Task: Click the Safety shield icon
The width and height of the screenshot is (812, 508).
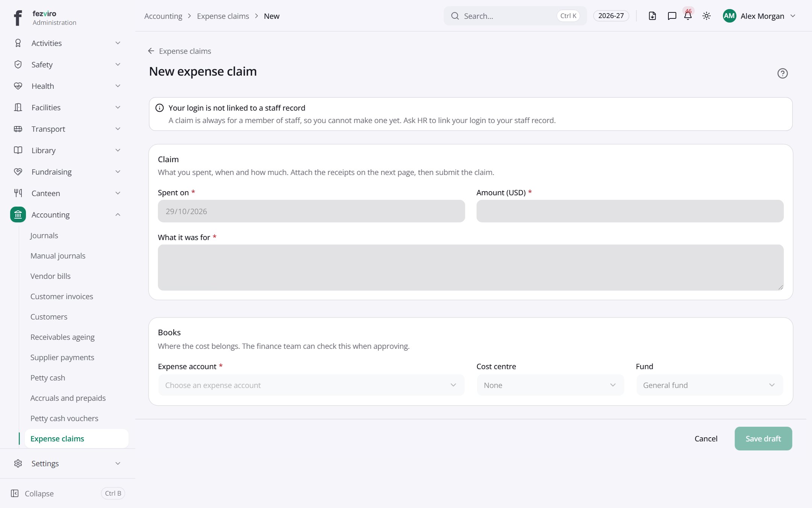Action: (18, 64)
